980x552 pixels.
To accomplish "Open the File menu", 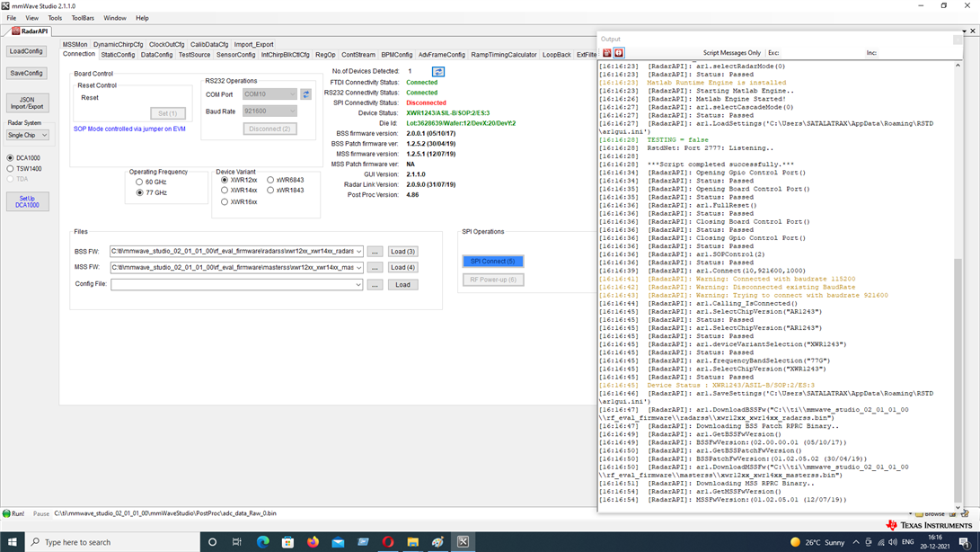I will pyautogui.click(x=12, y=18).
